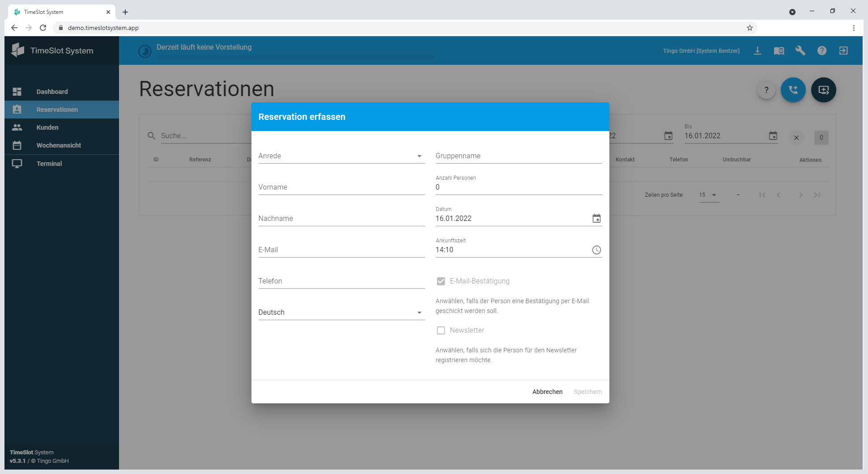
Task: Click the Vorname input field
Action: [x=341, y=187]
